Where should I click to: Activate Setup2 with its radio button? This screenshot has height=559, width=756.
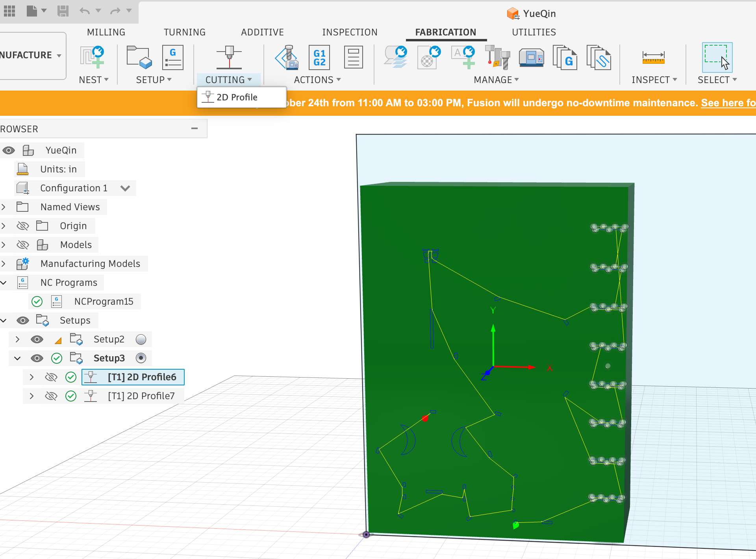pos(141,339)
